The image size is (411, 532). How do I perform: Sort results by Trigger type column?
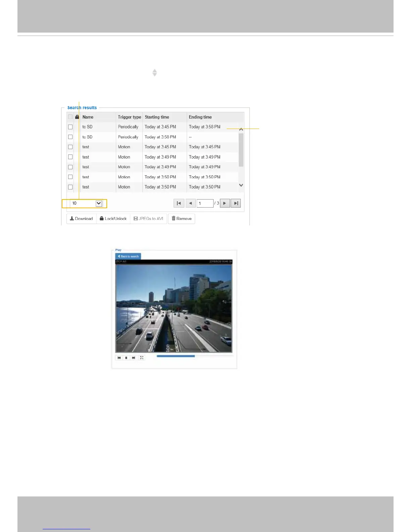129,117
